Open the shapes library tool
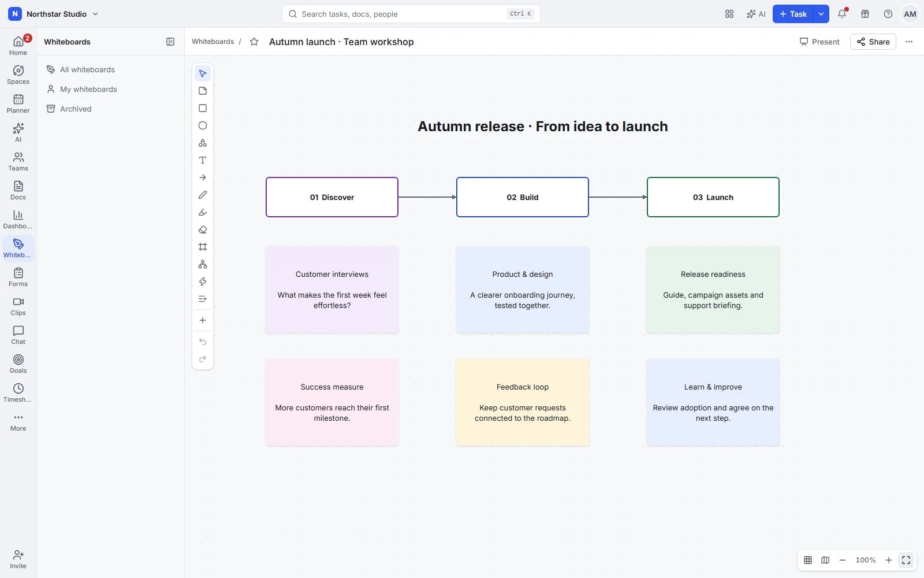Viewport: 924px width, 578px height. pyautogui.click(x=203, y=143)
